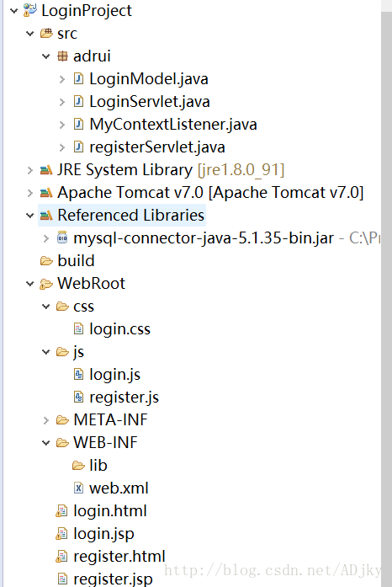Expand the mysql-connector jar node
392x587 pixels.
[46, 238]
